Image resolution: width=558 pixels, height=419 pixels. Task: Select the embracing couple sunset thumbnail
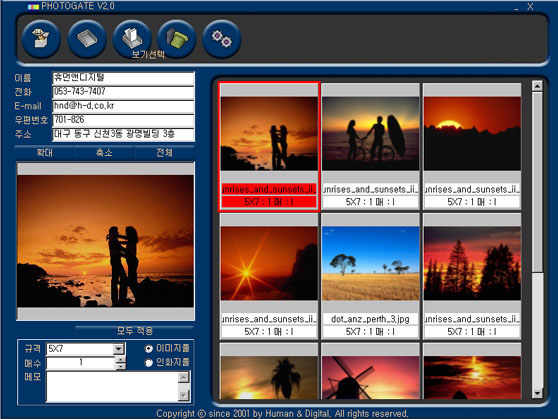point(269,133)
